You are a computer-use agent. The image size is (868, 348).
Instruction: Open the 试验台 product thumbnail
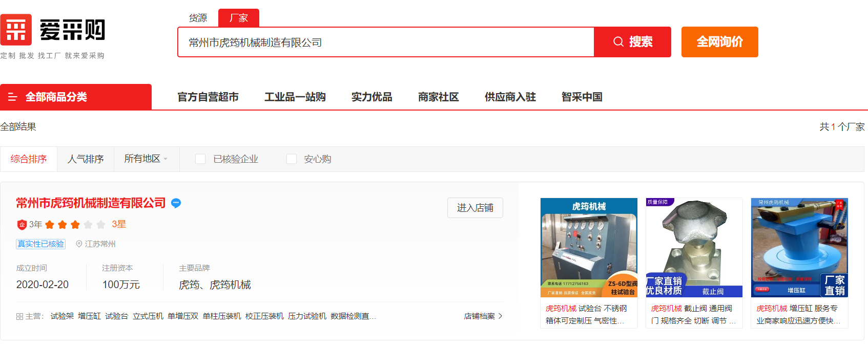click(589, 248)
